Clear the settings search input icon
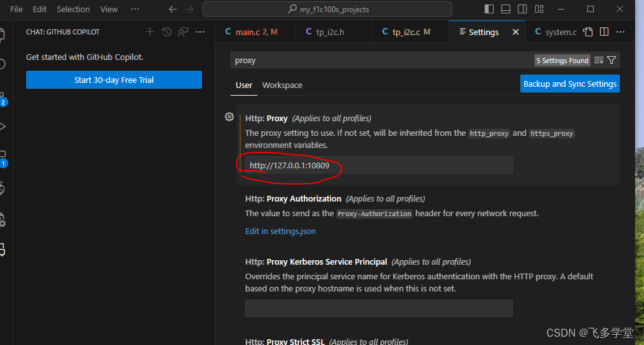This screenshot has width=644, height=345. [599, 61]
